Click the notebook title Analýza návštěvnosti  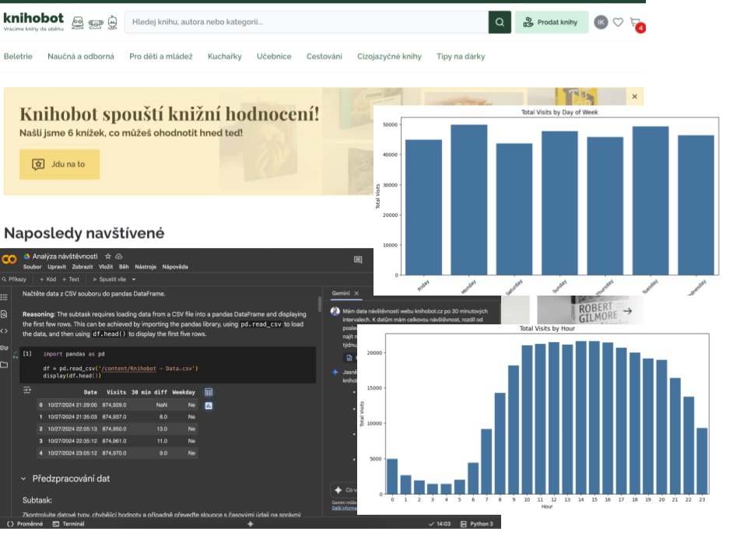click(65, 256)
